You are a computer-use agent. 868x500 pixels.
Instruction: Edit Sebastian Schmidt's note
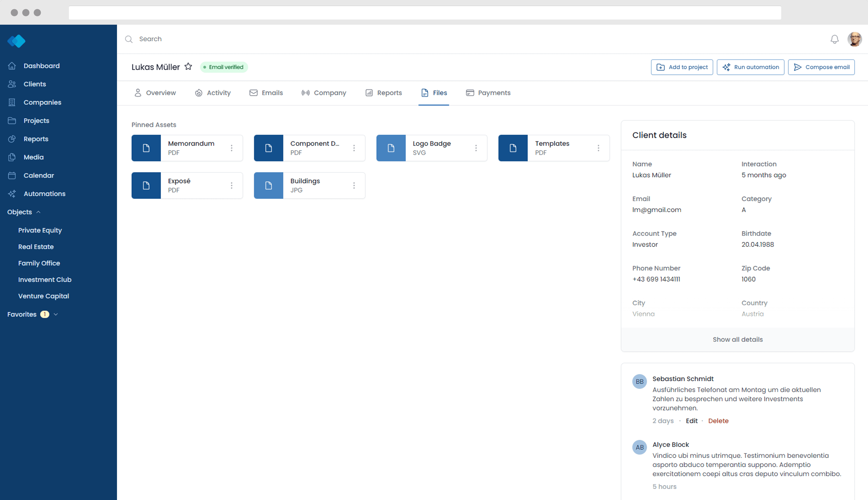[691, 421]
